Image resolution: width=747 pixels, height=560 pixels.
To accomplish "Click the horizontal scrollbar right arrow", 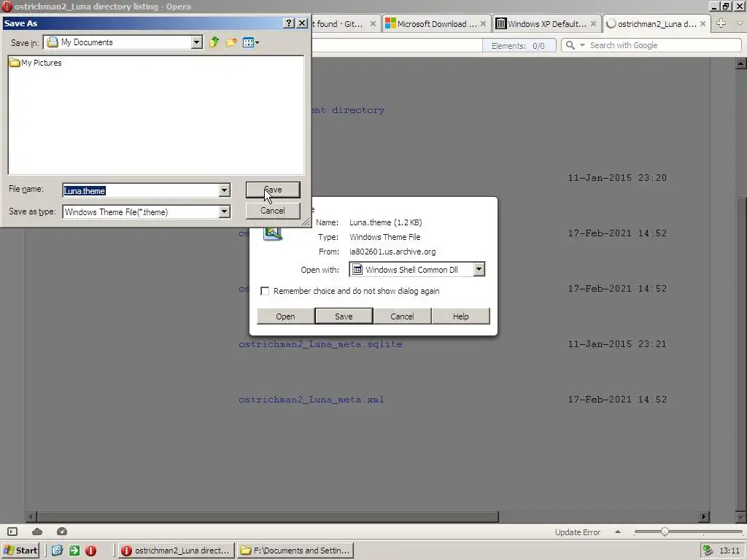I will coord(704,517).
